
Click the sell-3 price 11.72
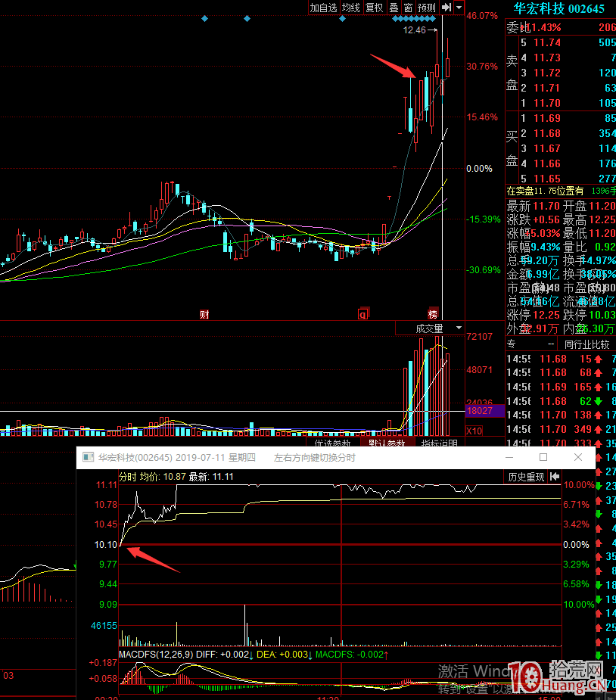click(547, 73)
